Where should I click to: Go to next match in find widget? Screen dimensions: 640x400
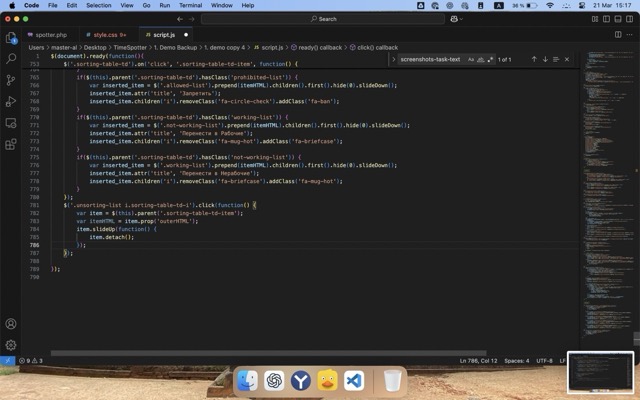click(545, 59)
